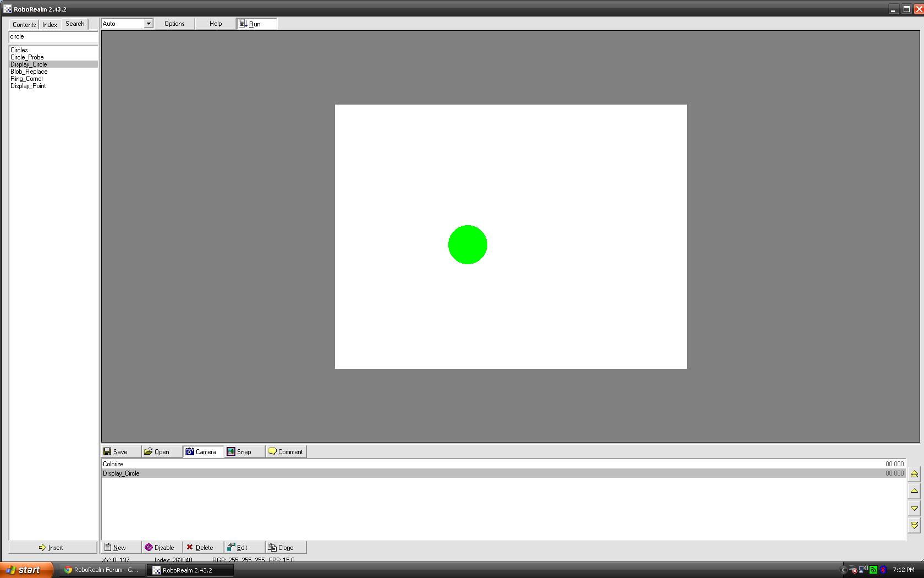Image resolution: width=924 pixels, height=578 pixels.
Task: Switch to the Index tab
Action: (50, 24)
